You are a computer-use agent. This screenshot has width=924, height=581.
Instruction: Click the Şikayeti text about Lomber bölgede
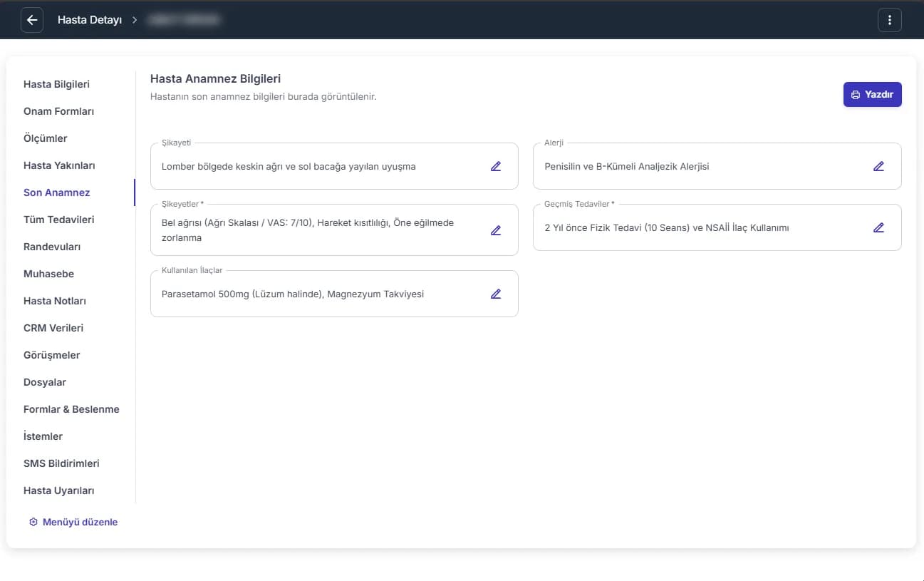289,166
